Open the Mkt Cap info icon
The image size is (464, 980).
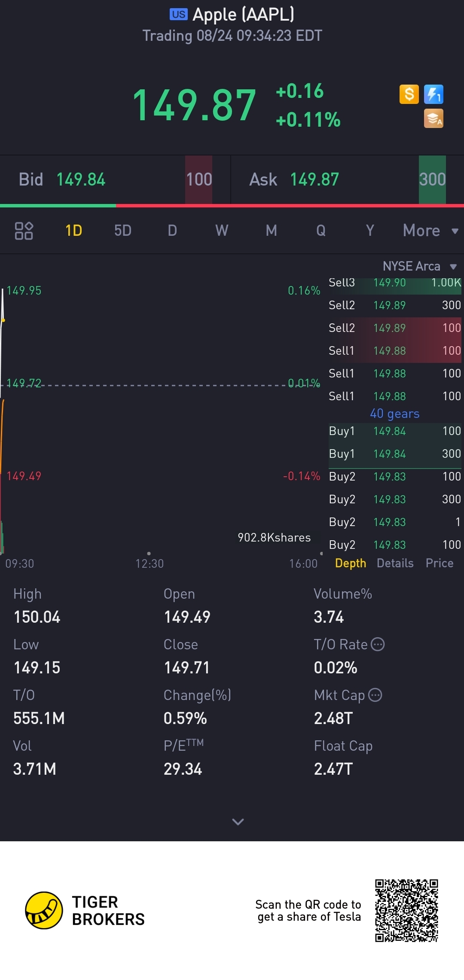(x=375, y=695)
